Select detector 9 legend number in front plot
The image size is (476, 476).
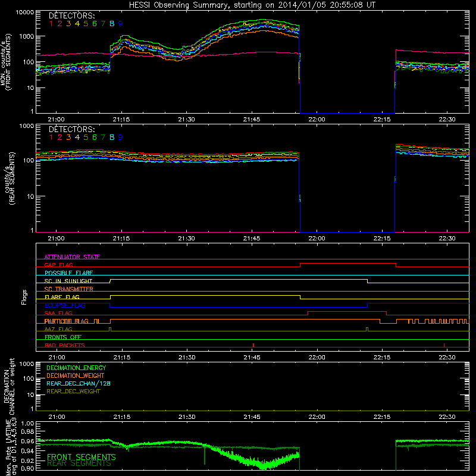121,24
